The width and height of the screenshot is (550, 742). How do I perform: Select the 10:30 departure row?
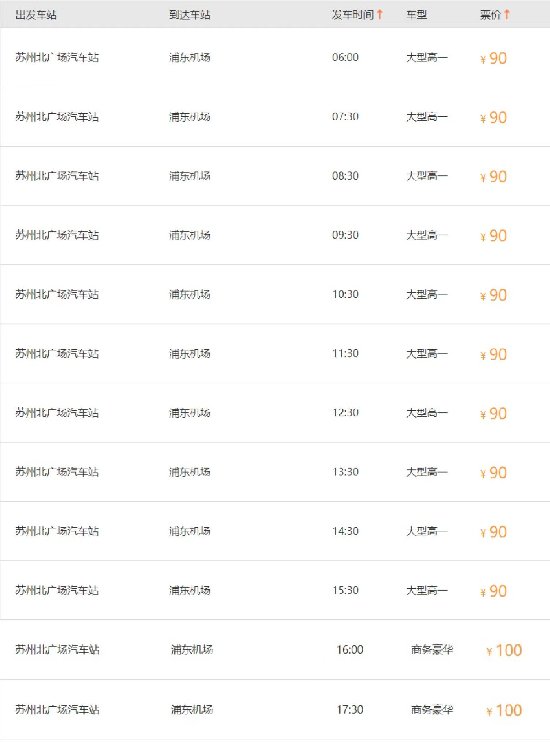pos(275,294)
